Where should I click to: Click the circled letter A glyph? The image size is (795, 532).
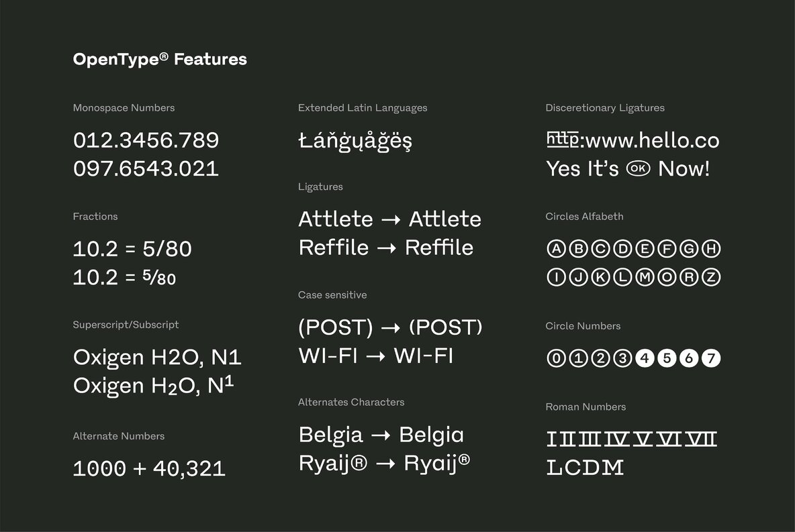tap(556, 250)
